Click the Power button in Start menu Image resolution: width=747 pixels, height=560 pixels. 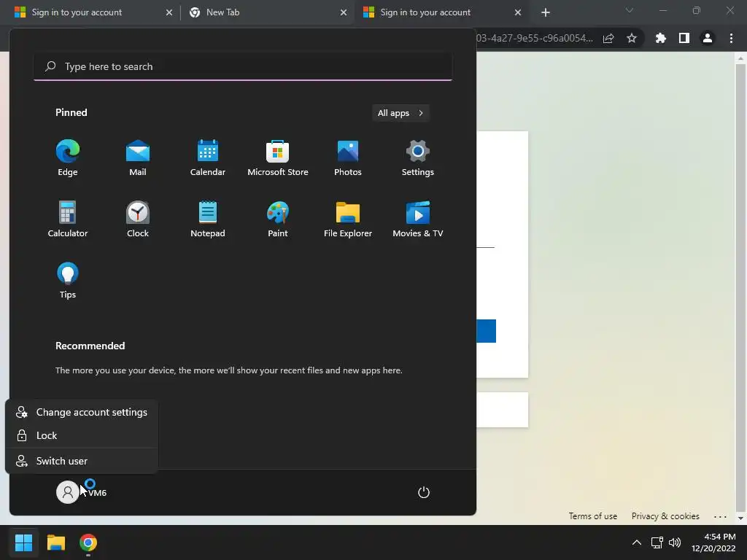(424, 492)
